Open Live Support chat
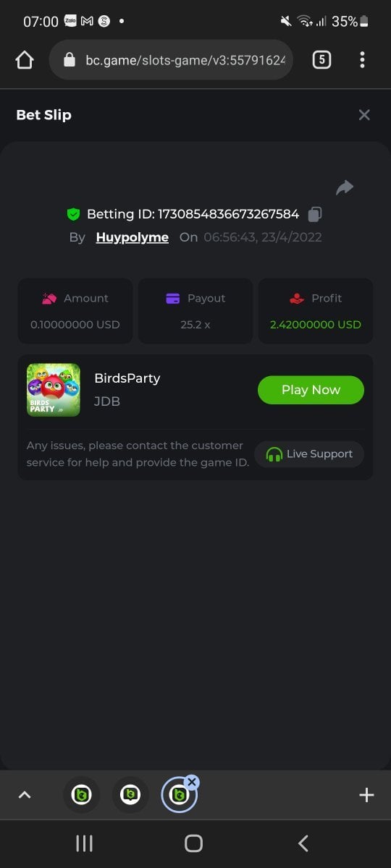This screenshot has height=868, width=391. pos(309,454)
